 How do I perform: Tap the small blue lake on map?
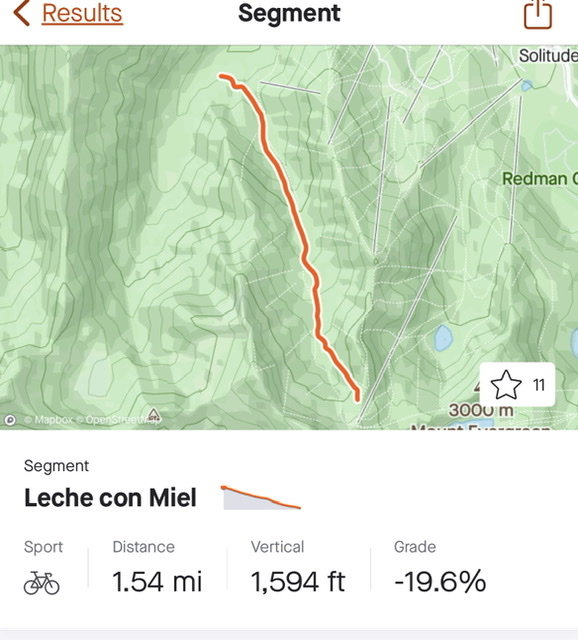pos(443,338)
